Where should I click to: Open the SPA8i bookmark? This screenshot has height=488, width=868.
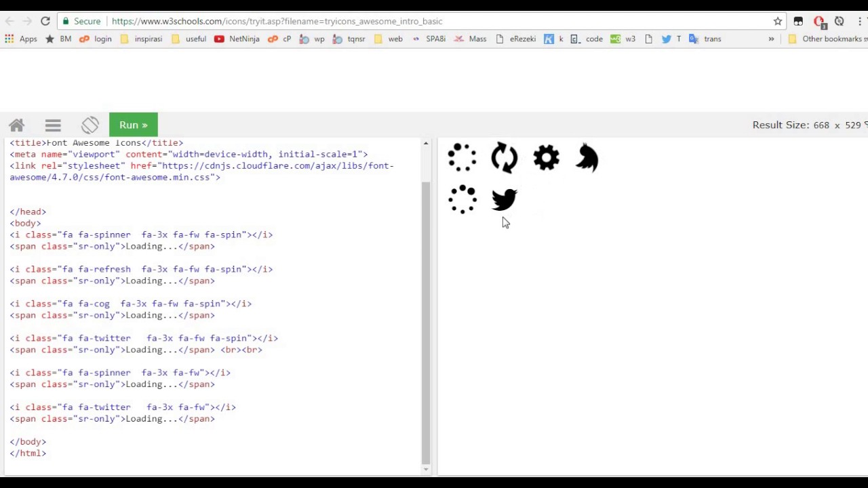pyautogui.click(x=429, y=39)
